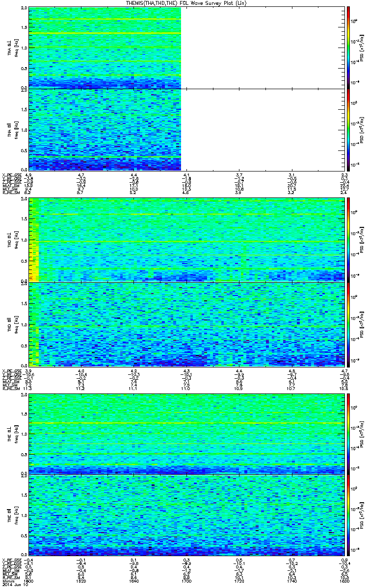Click the "THE BL freq [Hz]" axis label
Screen dimensions: 368x588
tap(12, 434)
